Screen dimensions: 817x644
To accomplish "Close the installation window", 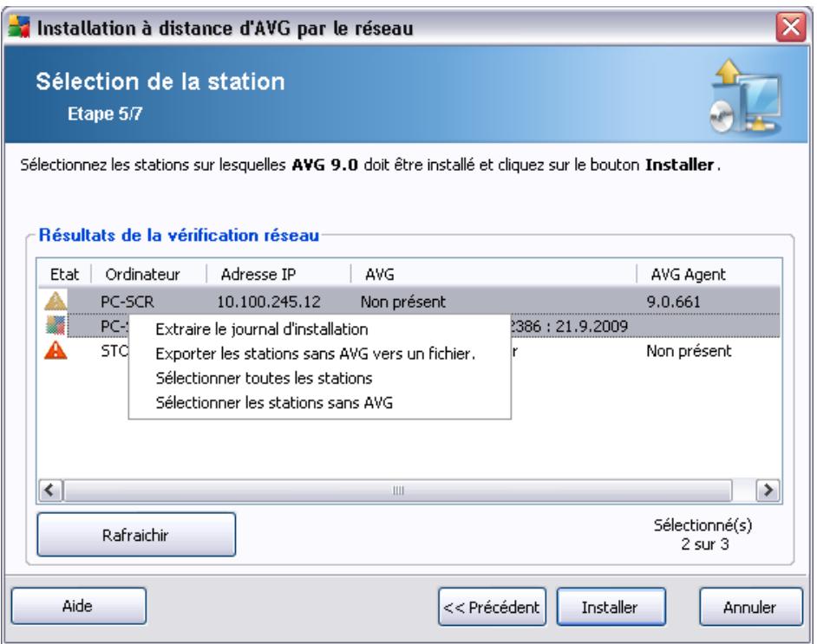I will [x=790, y=27].
